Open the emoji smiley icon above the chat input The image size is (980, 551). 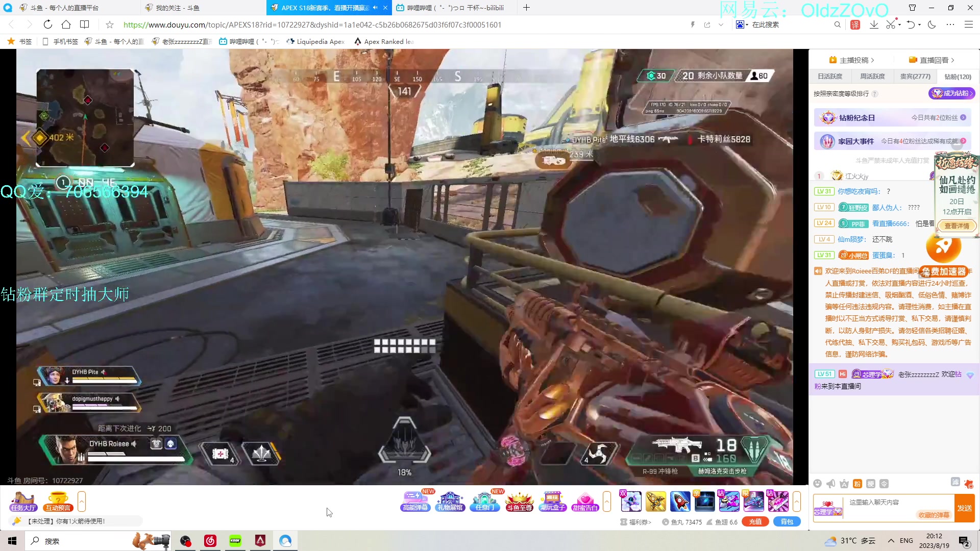point(817,484)
